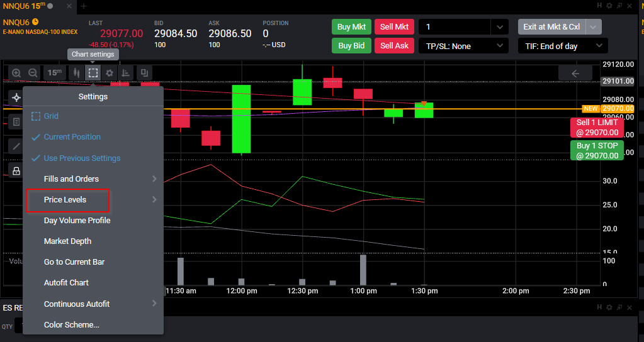The image size is (644, 342).
Task: Select the crosshair cursor tool
Action: click(x=16, y=97)
